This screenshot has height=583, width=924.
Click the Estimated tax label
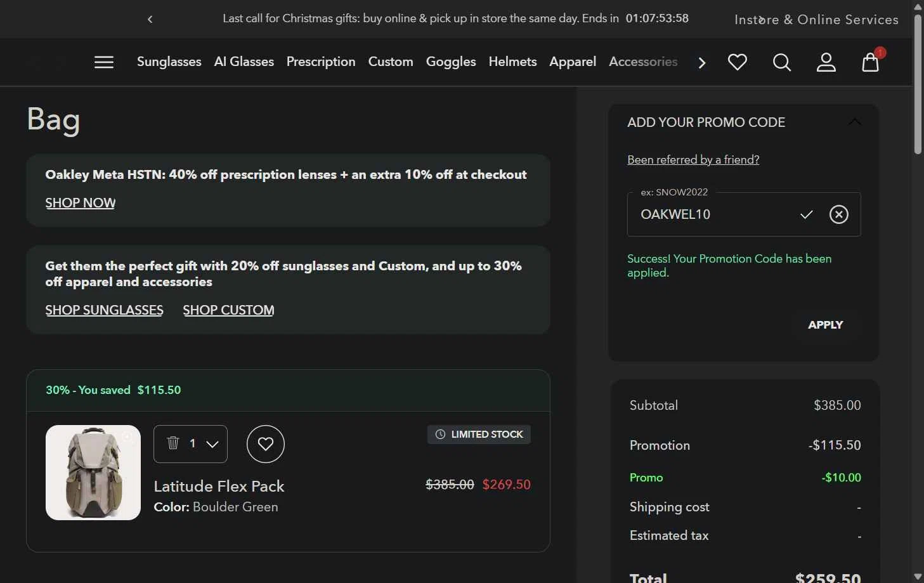coord(669,535)
